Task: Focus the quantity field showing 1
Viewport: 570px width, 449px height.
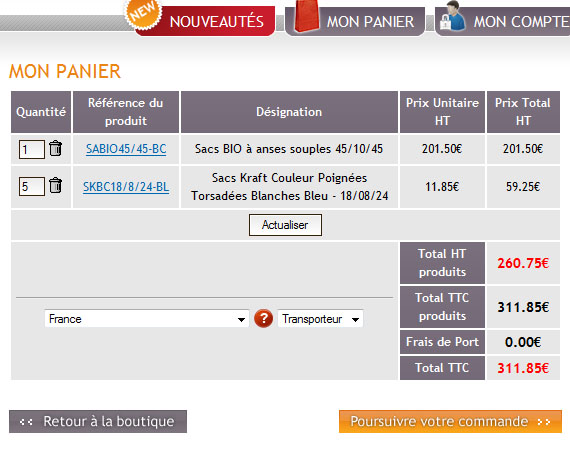Action: click(x=32, y=149)
